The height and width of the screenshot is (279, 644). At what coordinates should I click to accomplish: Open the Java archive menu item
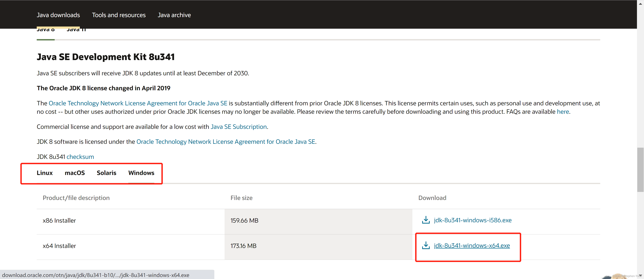(x=174, y=15)
